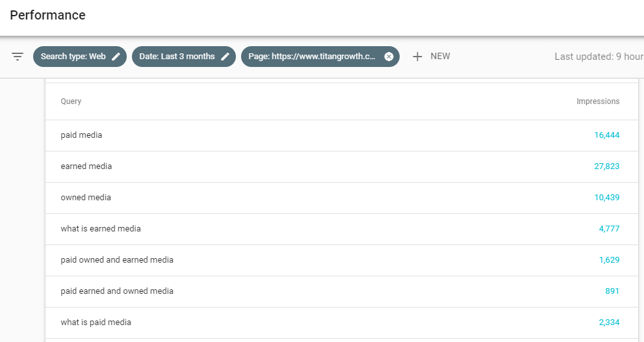Click the 27,823 impressions value

point(606,166)
